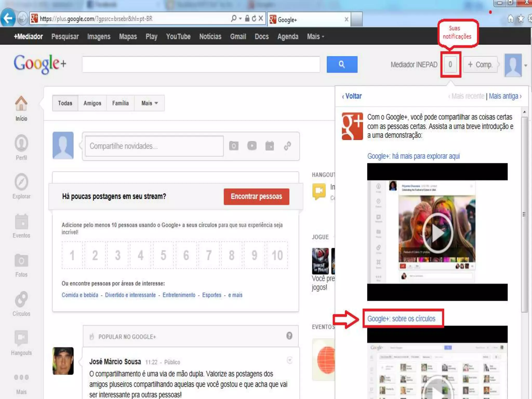The height and width of the screenshot is (399, 532).
Task: Open the Início home sidebar icon
Action: (x=21, y=103)
